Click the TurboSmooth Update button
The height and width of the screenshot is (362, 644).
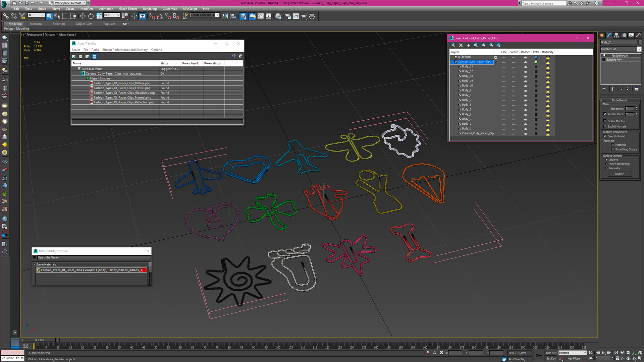620,174
